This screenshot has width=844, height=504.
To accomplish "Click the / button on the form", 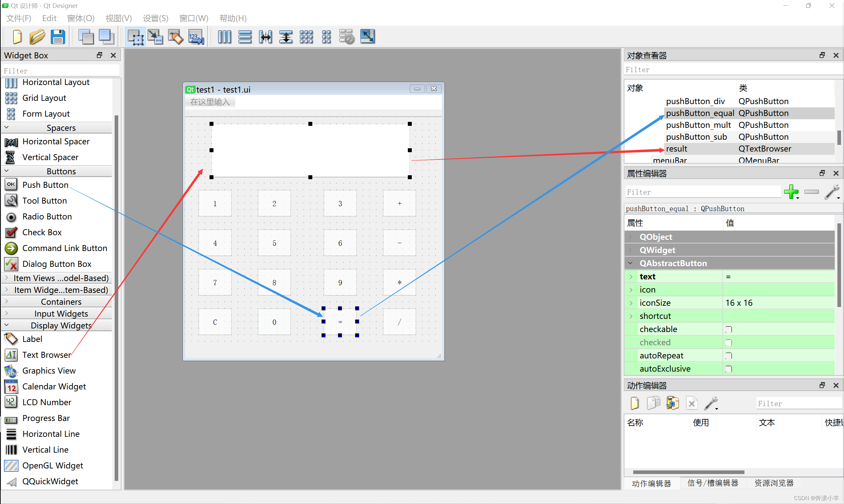I will pos(399,322).
